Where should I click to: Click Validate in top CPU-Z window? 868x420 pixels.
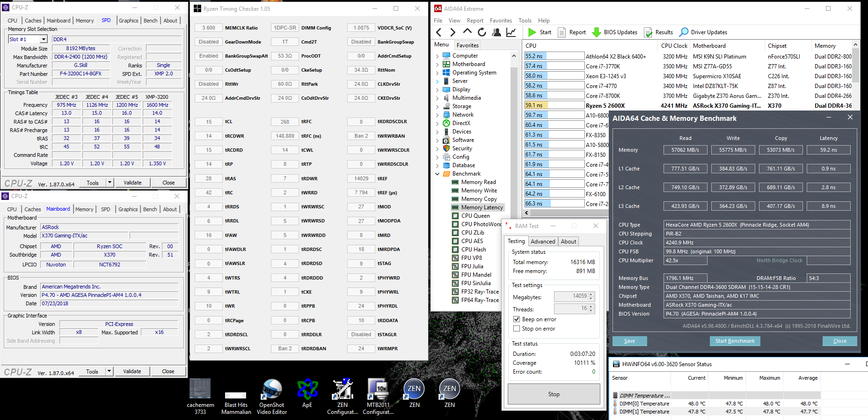pos(132,183)
